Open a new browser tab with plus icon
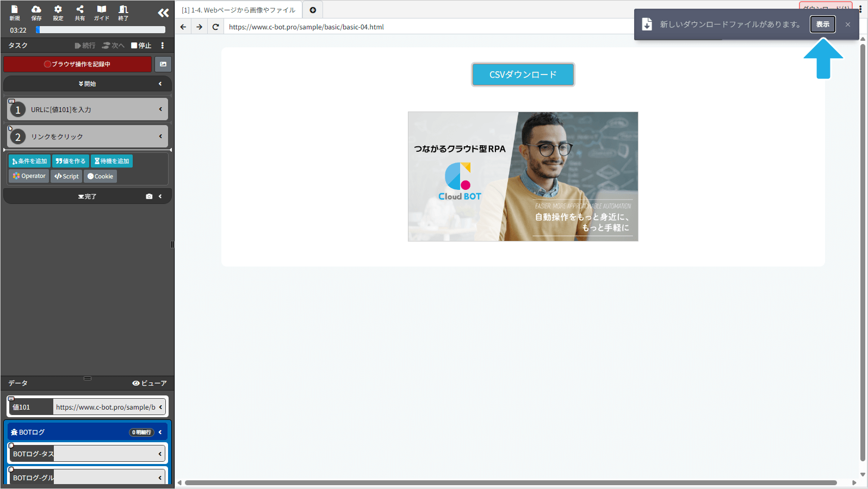 point(313,10)
